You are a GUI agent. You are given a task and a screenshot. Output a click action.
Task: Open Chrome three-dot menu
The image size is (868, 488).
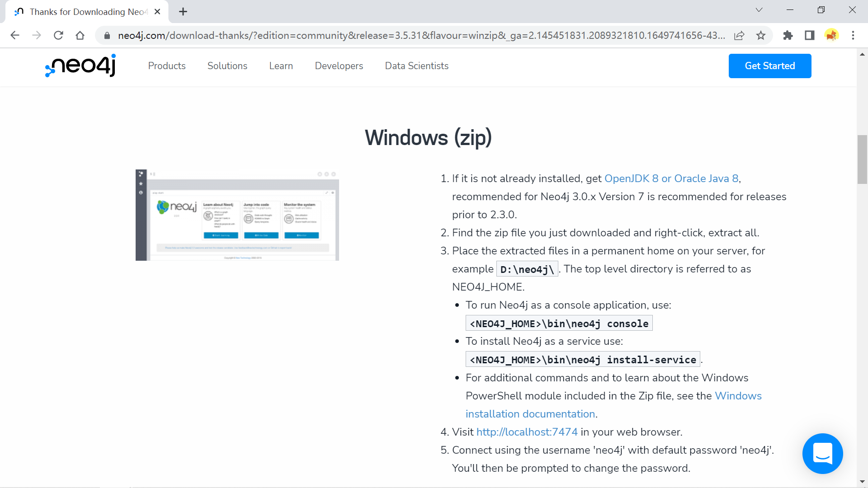point(853,35)
